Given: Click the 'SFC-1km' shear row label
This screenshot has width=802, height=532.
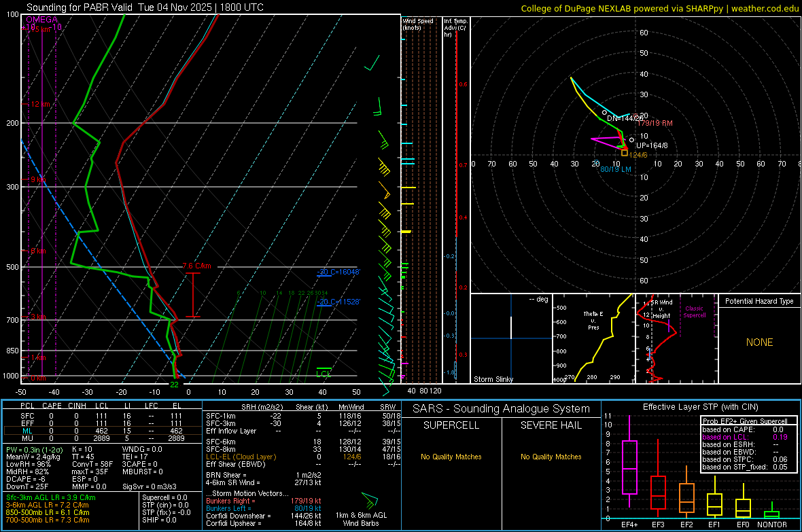Looking at the screenshot, I should click(221, 416).
